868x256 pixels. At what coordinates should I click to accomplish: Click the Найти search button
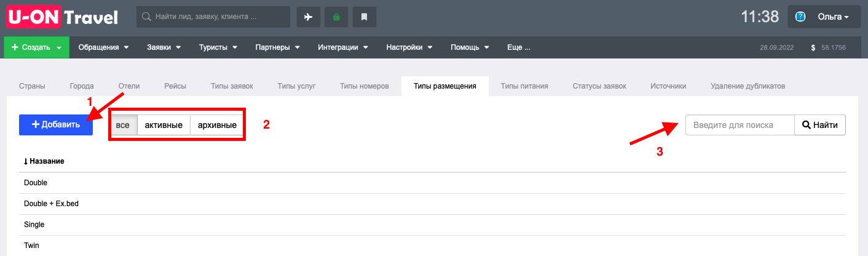tap(820, 125)
